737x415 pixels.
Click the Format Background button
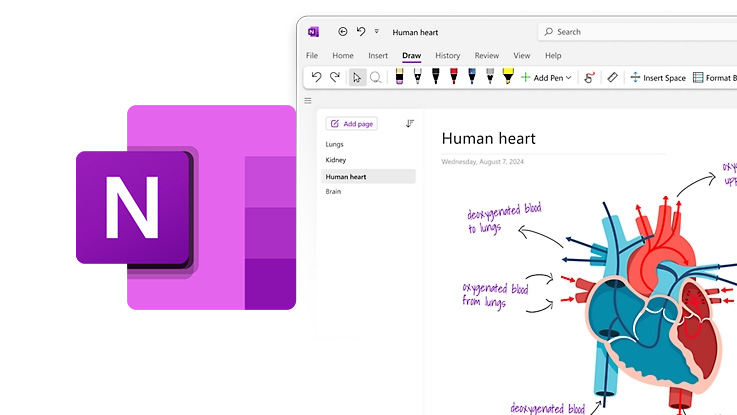pos(715,78)
